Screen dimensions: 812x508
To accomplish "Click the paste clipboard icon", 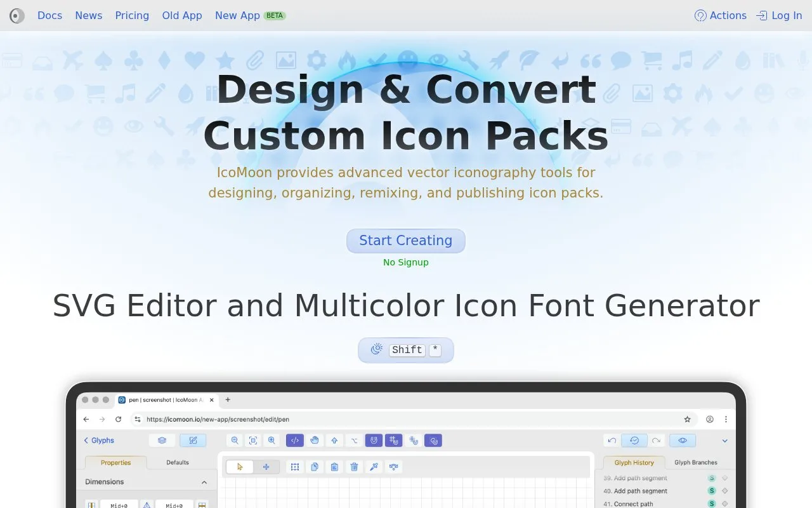I will click(334, 467).
